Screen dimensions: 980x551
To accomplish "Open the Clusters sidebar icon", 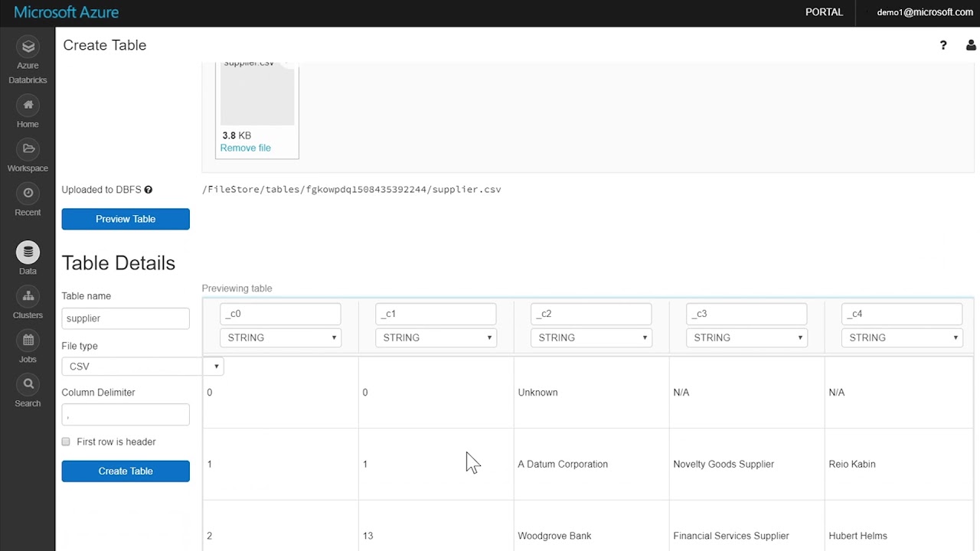I will coord(28,296).
